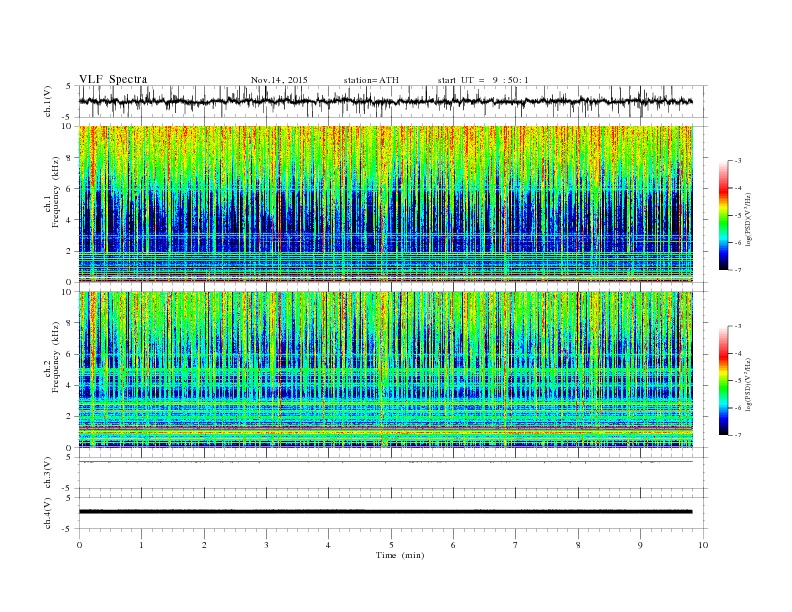Click the 4 kHz tick on ch.1 spectrogram
Image resolution: width=792 pixels, height=612 pixels.
click(x=70, y=220)
